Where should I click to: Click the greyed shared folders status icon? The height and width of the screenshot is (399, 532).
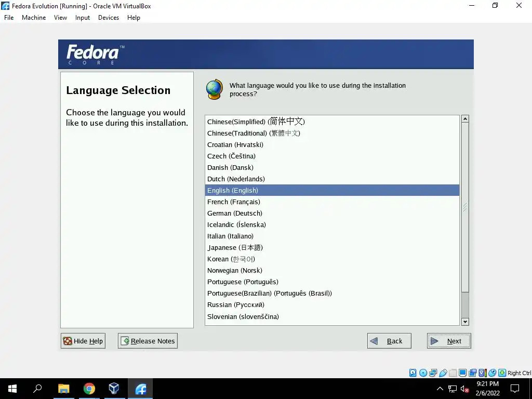[453, 373]
